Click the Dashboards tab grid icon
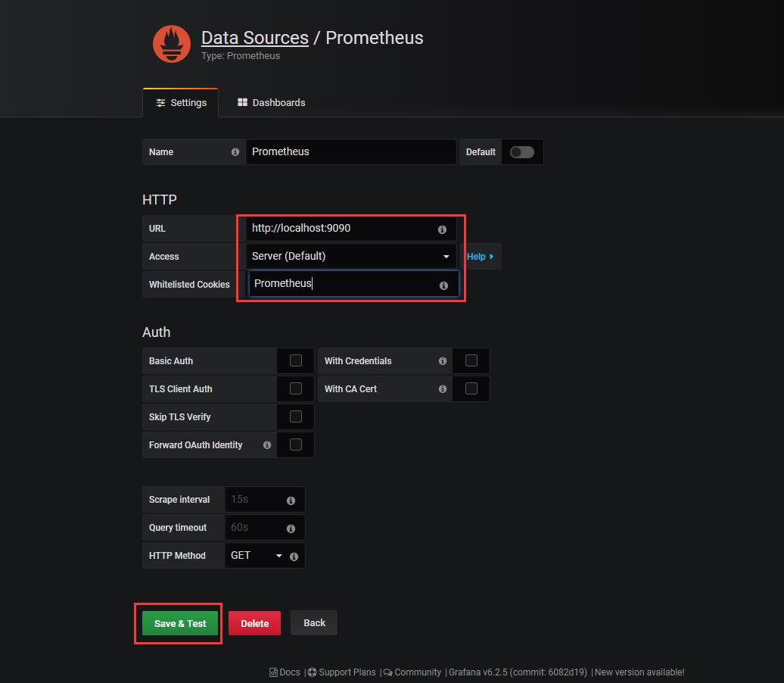Viewport: 784px width, 683px height. (x=242, y=102)
